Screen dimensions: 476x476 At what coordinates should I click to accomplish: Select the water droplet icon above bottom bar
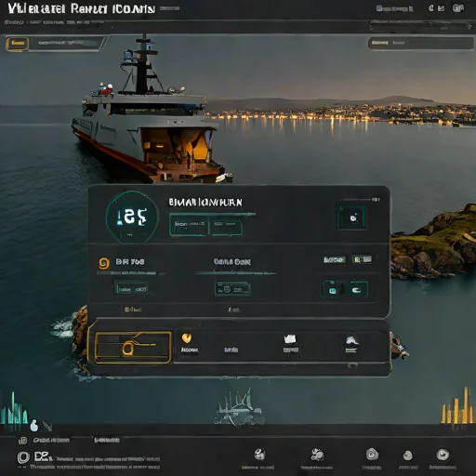click(33, 426)
